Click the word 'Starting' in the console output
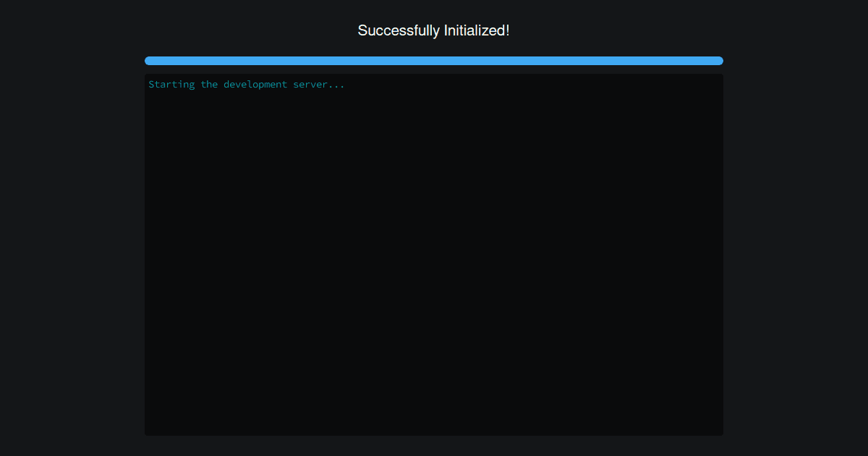The width and height of the screenshot is (868, 456). coord(171,84)
